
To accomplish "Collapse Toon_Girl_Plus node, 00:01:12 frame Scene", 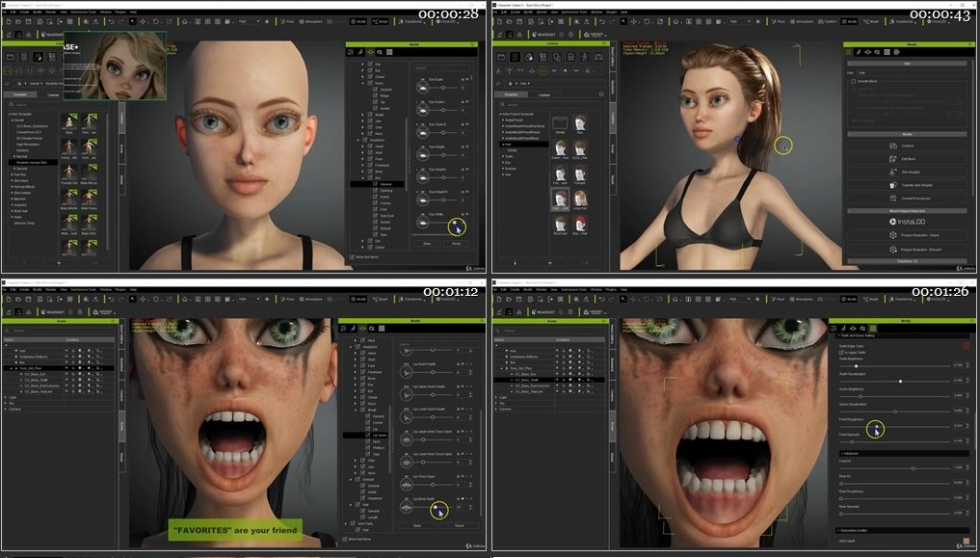I will point(12,368).
